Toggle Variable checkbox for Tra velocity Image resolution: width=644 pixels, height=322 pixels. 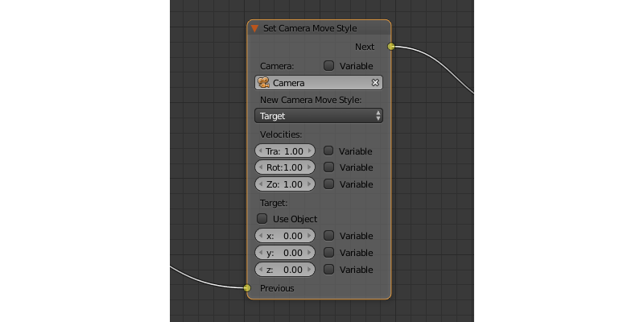(x=328, y=151)
